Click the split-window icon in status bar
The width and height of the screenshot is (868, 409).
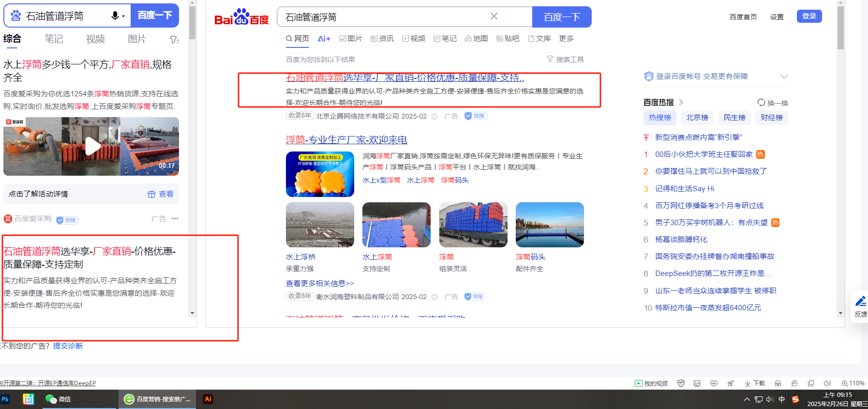point(811,383)
